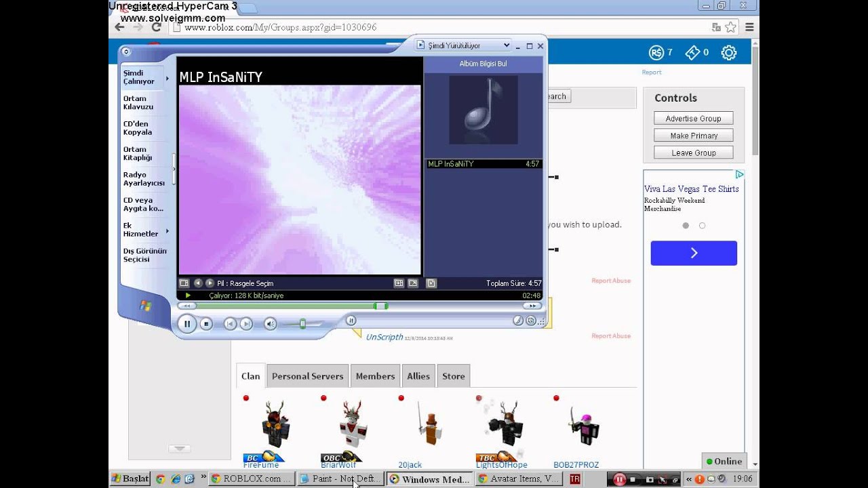This screenshot has width=868, height=488.
Task: Click the fast forward button on seek bar
Action: pos(532,306)
